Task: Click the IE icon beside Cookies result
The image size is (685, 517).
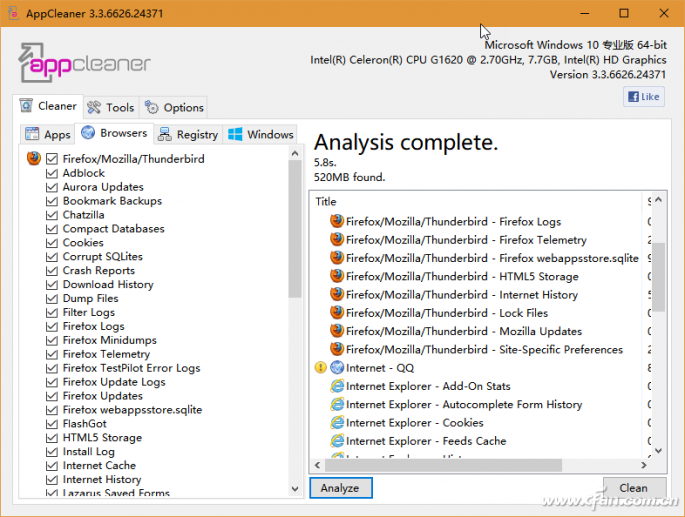Action: (x=337, y=423)
